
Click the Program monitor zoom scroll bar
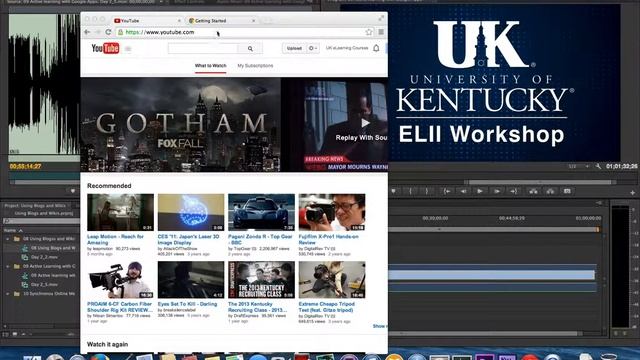(x=540, y=182)
